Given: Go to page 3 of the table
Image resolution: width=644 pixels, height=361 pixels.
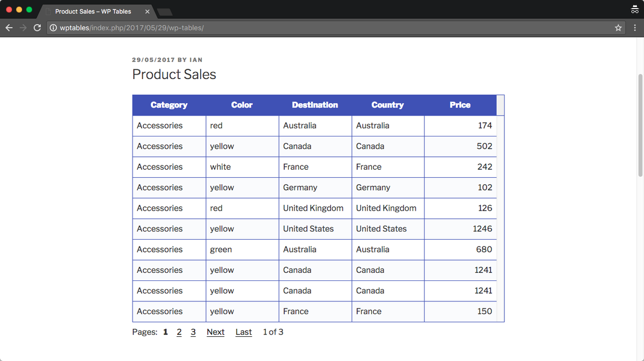Looking at the screenshot, I should 193,332.
